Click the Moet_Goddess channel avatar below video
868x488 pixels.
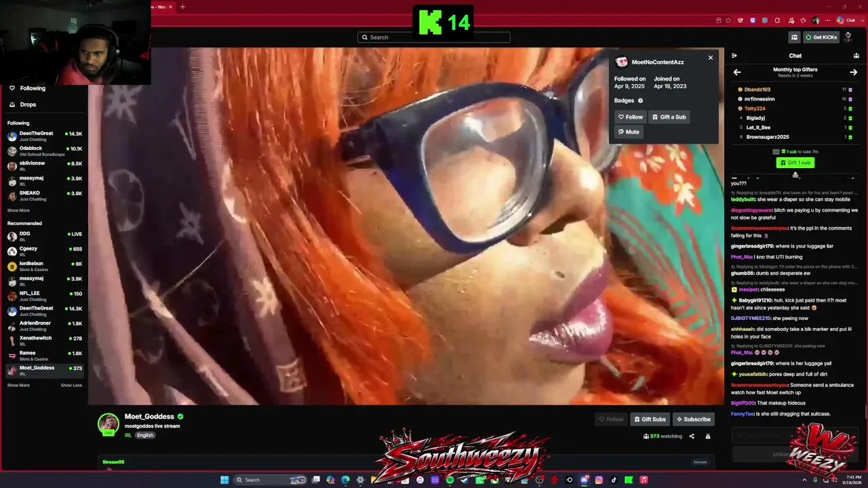click(x=108, y=424)
